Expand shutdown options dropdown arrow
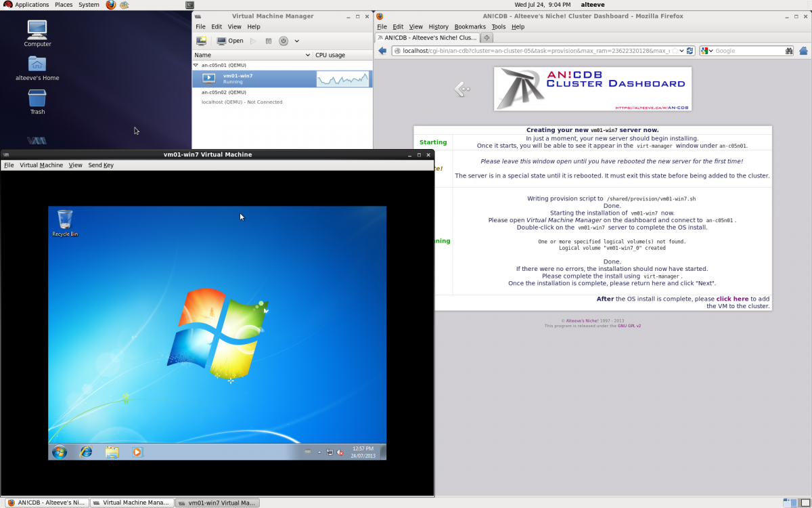The image size is (812, 508). [x=296, y=41]
